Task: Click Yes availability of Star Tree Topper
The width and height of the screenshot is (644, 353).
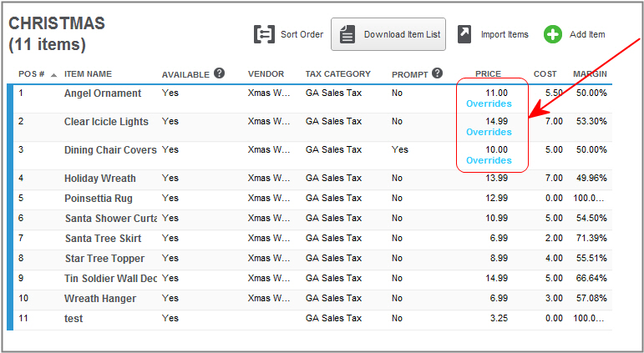Action: [170, 259]
